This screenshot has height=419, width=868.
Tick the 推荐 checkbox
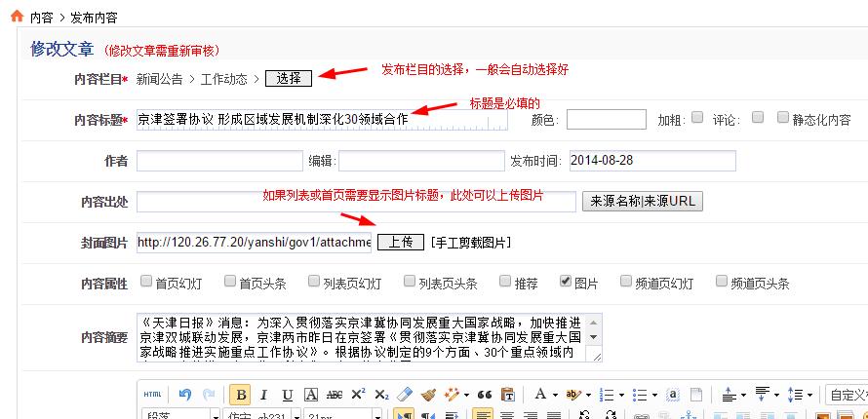pos(505,282)
